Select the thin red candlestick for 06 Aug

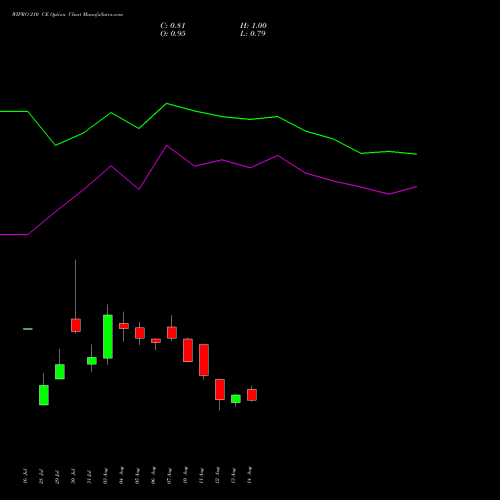point(156,341)
